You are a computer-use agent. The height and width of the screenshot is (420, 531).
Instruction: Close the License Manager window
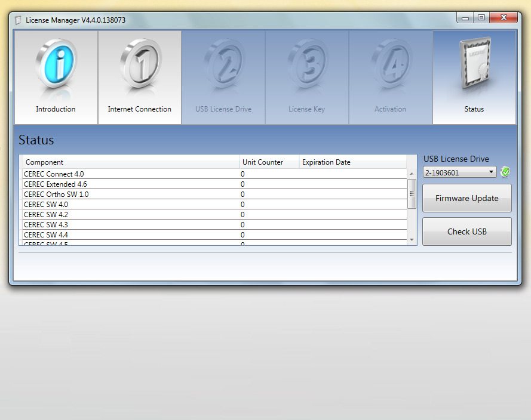pyautogui.click(x=504, y=17)
